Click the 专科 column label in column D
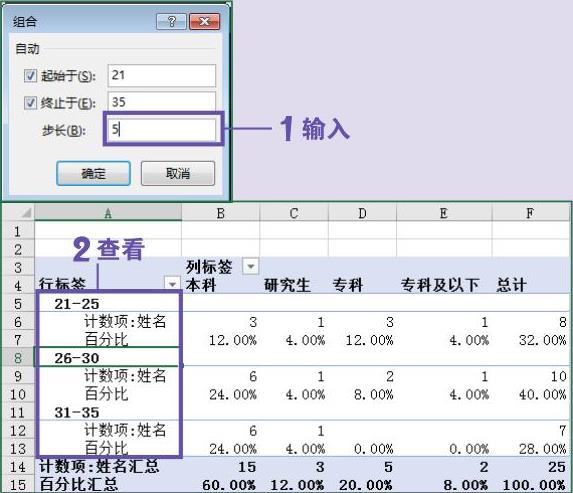Screen dimensions: 573x493 coord(348,285)
